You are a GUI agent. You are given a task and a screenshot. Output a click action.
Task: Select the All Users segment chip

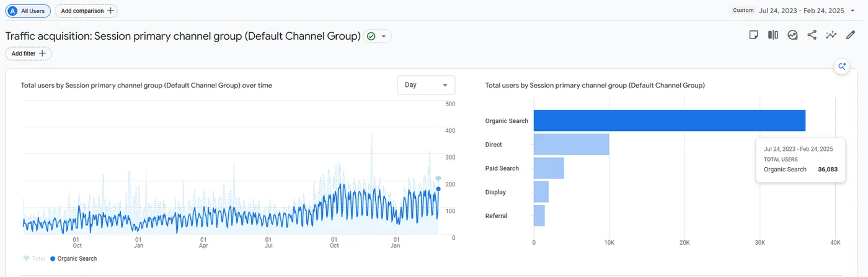click(x=29, y=11)
